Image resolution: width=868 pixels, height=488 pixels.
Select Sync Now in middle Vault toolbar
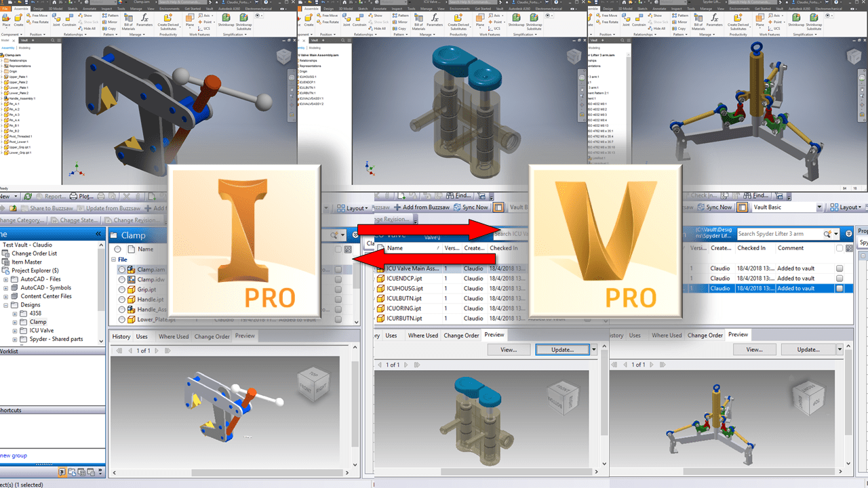pos(471,207)
